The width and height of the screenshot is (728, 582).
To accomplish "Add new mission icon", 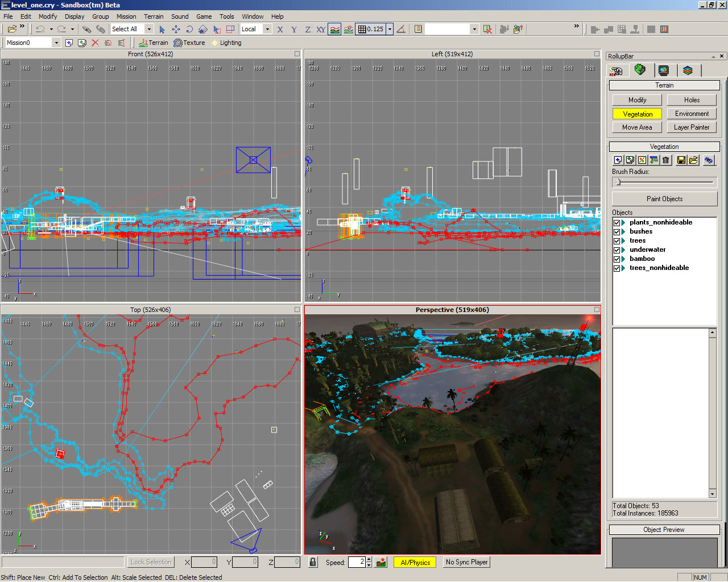I will pos(69,43).
